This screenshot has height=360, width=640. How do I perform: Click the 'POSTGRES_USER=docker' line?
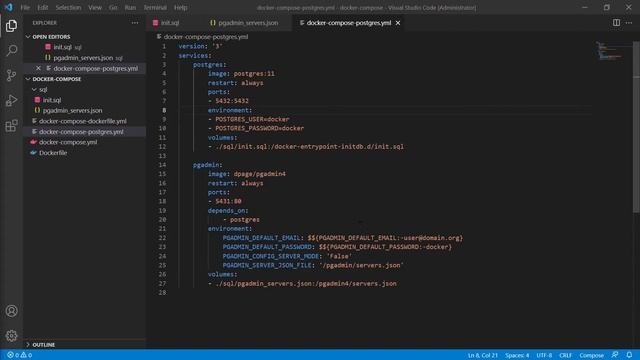[252, 119]
